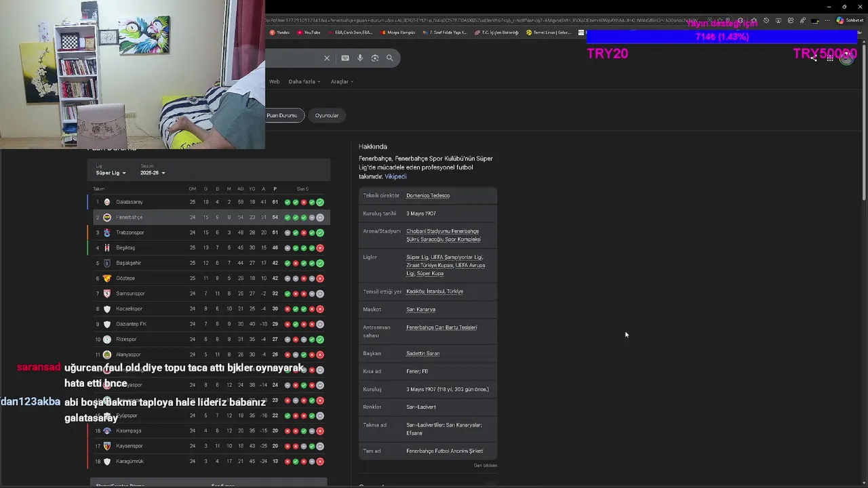The image size is (868, 488).
Task: Open the on-screen keyboard input icon
Action: coord(345,58)
